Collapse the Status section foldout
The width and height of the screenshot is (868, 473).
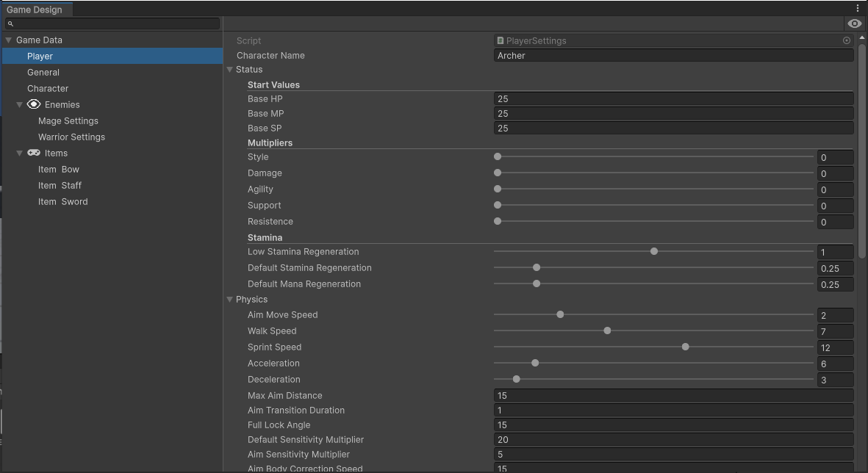click(x=230, y=70)
